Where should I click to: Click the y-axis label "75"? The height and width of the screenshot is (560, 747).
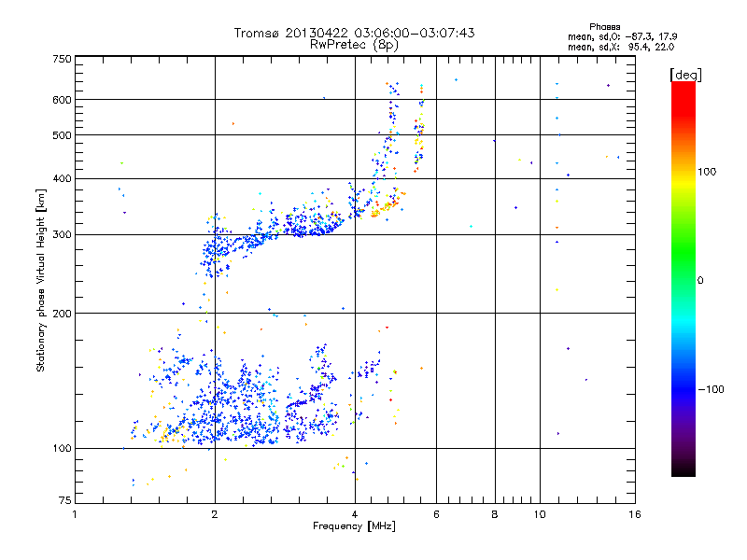(x=65, y=500)
